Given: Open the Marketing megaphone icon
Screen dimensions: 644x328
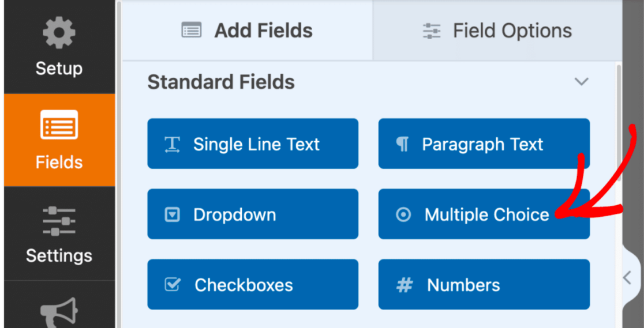Looking at the screenshot, I should click(x=59, y=311).
